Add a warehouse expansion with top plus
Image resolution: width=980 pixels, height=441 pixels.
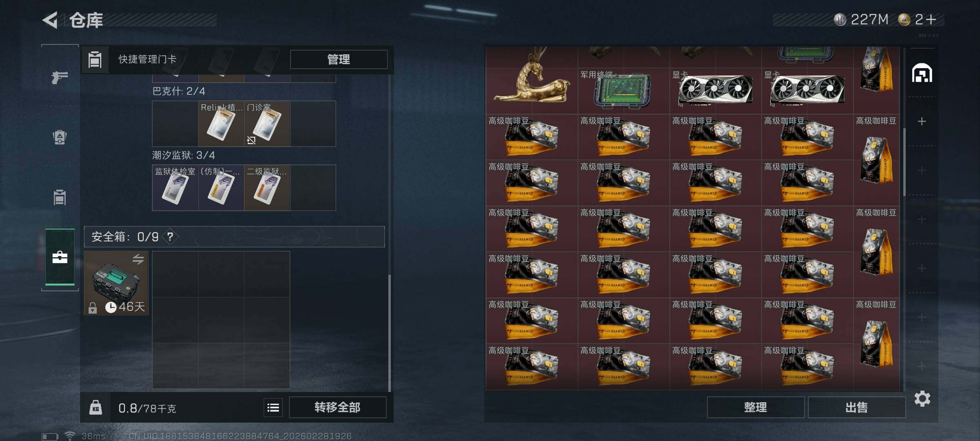click(x=922, y=121)
